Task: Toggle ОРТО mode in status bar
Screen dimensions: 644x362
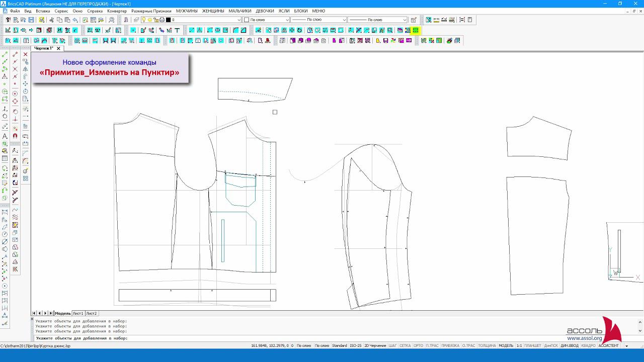Action: point(418,346)
